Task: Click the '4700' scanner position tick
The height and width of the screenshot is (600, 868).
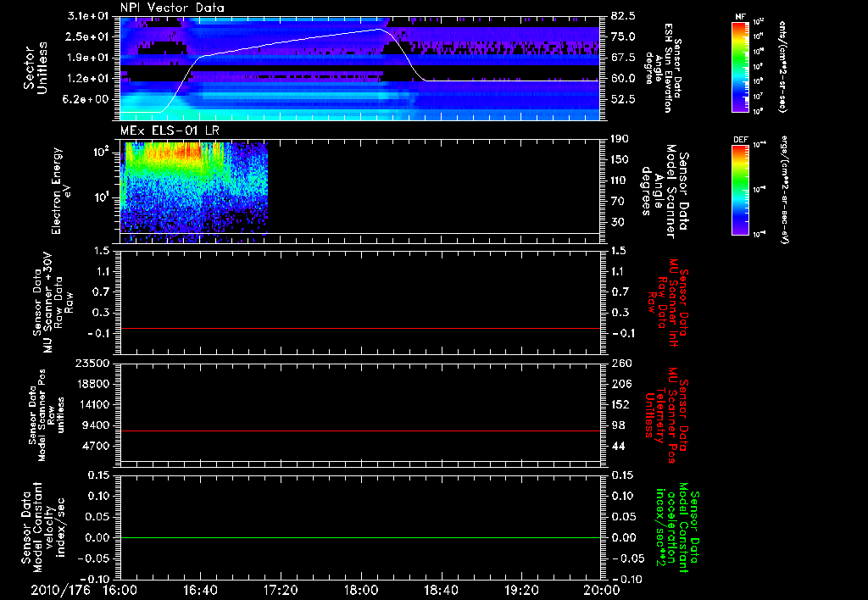Action: pos(95,446)
